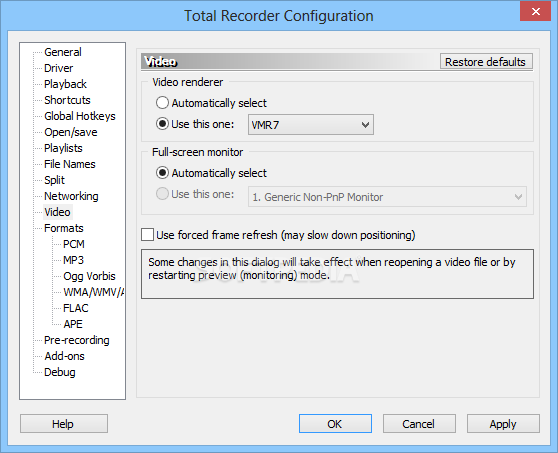Open the Open/save settings
The width and height of the screenshot is (558, 453).
pos(70,132)
